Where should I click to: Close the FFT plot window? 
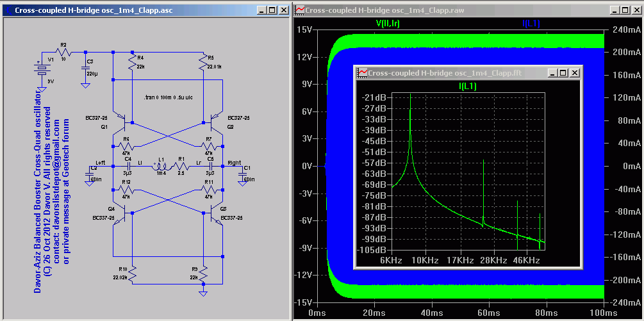tap(574, 73)
